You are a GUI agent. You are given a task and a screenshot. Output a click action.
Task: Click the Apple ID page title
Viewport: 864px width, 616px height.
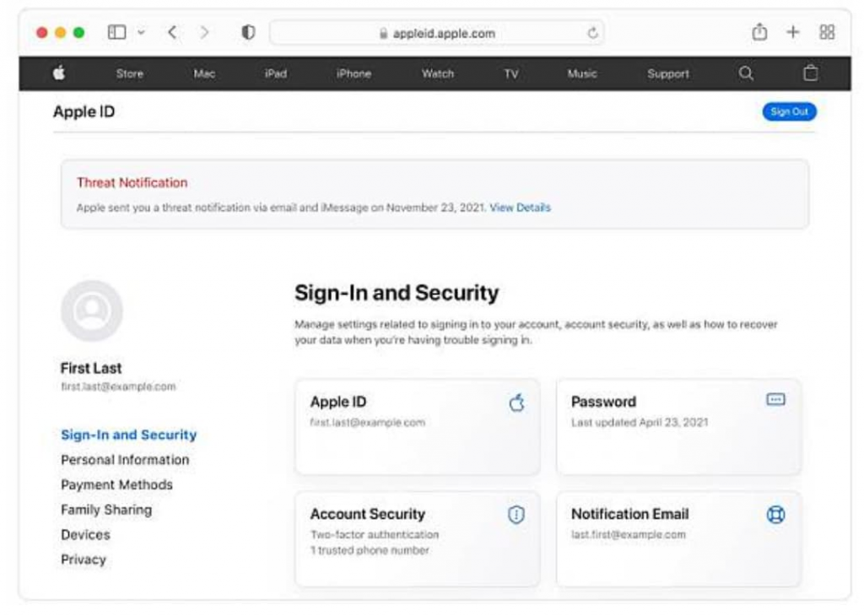(x=84, y=112)
